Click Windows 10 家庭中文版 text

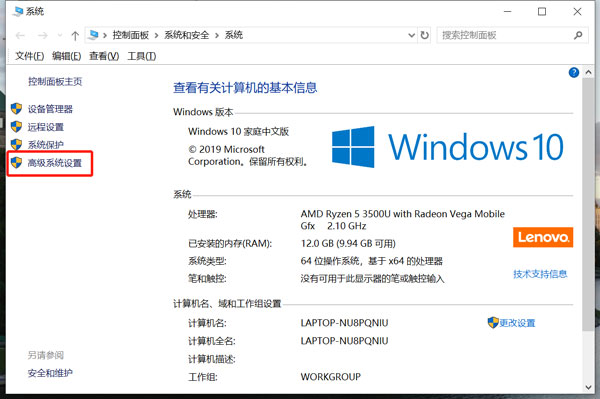(x=238, y=132)
